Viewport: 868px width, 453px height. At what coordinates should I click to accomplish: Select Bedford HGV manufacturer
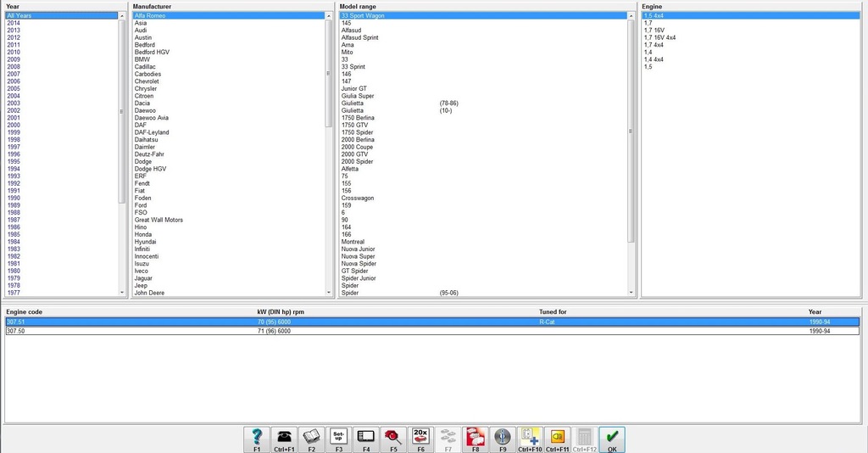[x=152, y=52]
